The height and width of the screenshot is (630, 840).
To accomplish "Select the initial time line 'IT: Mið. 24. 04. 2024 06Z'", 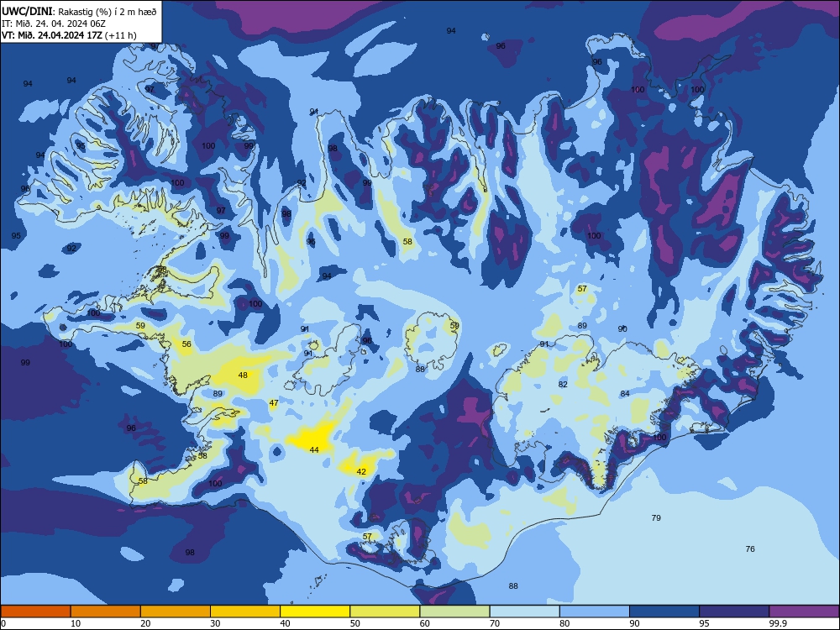I will (54, 24).
